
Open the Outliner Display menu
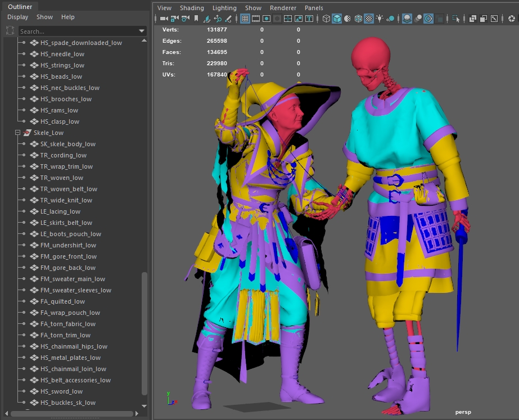(x=17, y=17)
